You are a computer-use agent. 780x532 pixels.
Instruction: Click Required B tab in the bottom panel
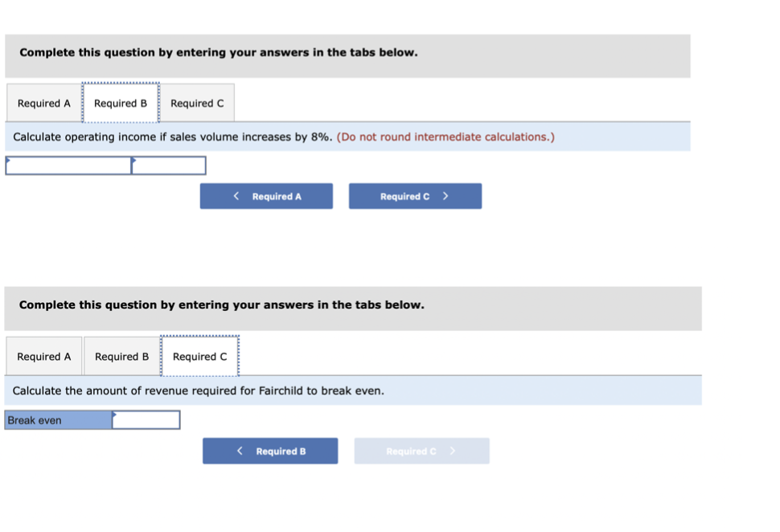(x=121, y=356)
